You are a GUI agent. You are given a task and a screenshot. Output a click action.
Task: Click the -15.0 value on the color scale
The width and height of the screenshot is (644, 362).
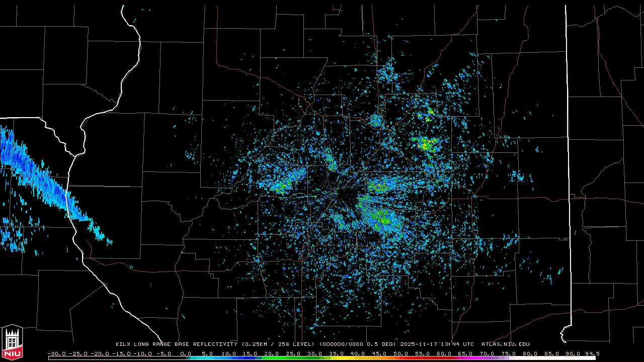point(121,353)
